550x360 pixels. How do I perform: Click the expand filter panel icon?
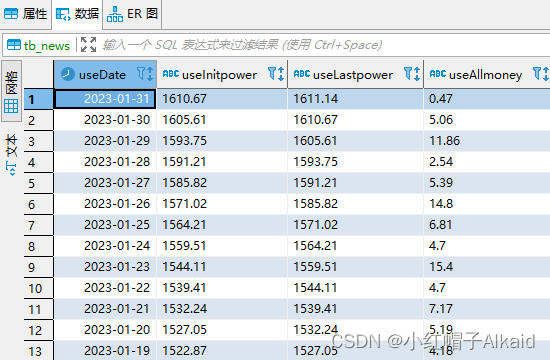(x=88, y=45)
